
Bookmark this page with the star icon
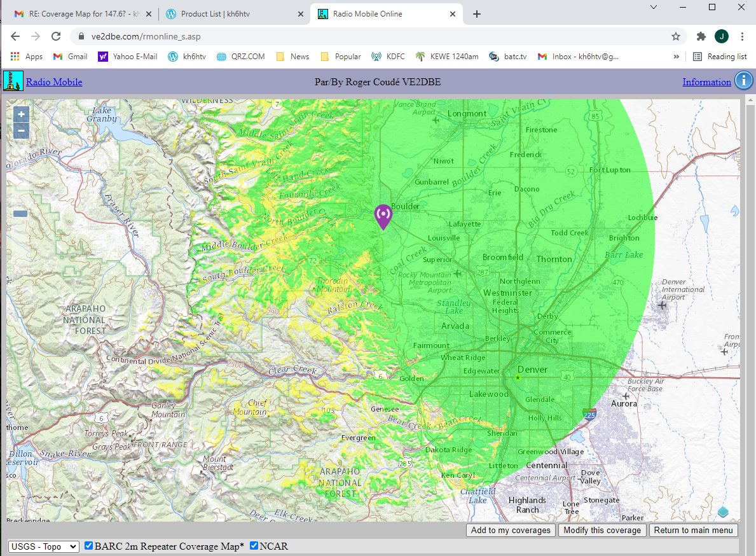(675, 36)
